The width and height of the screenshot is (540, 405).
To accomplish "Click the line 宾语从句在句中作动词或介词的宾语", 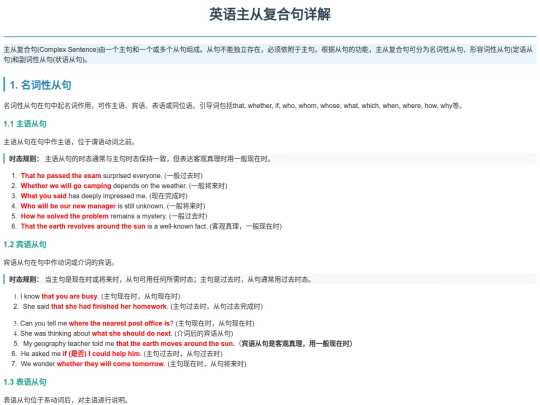I will (x=59, y=263).
